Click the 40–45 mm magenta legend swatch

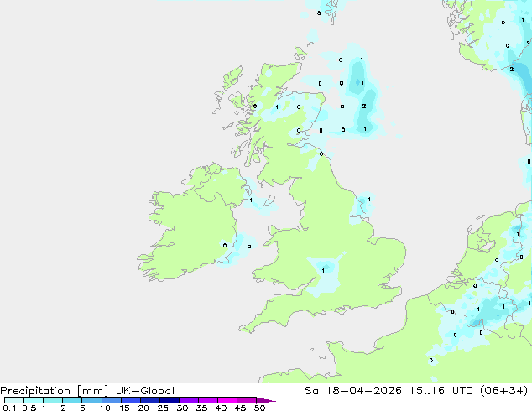click(x=227, y=400)
